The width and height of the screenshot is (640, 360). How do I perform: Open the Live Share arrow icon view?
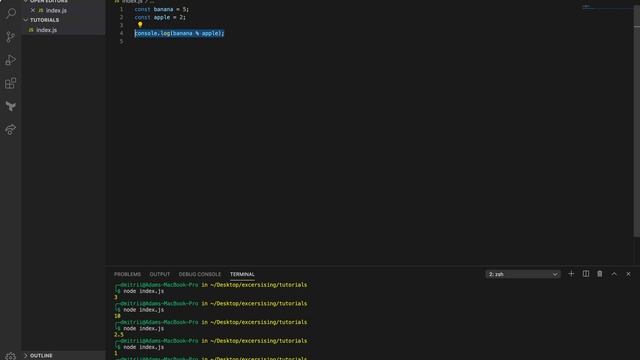click(11, 129)
